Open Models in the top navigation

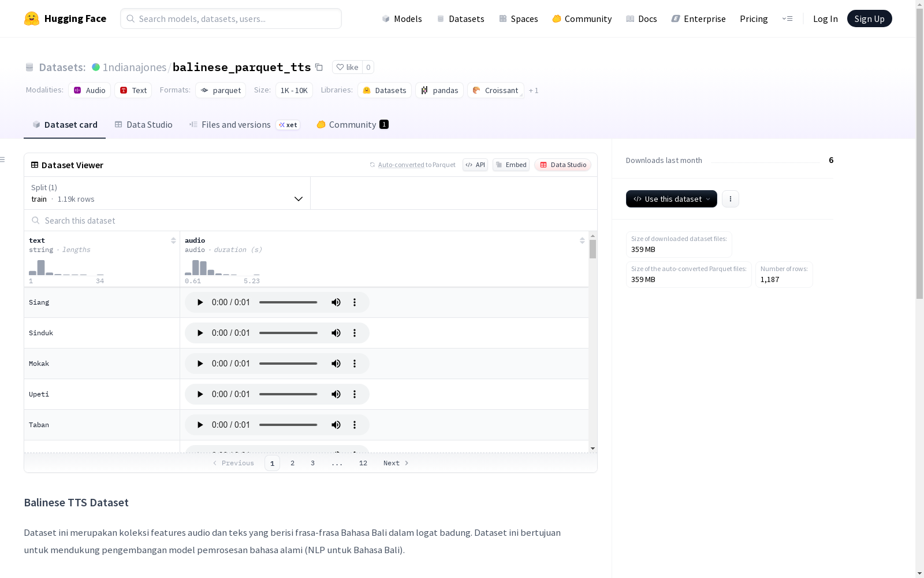(402, 18)
